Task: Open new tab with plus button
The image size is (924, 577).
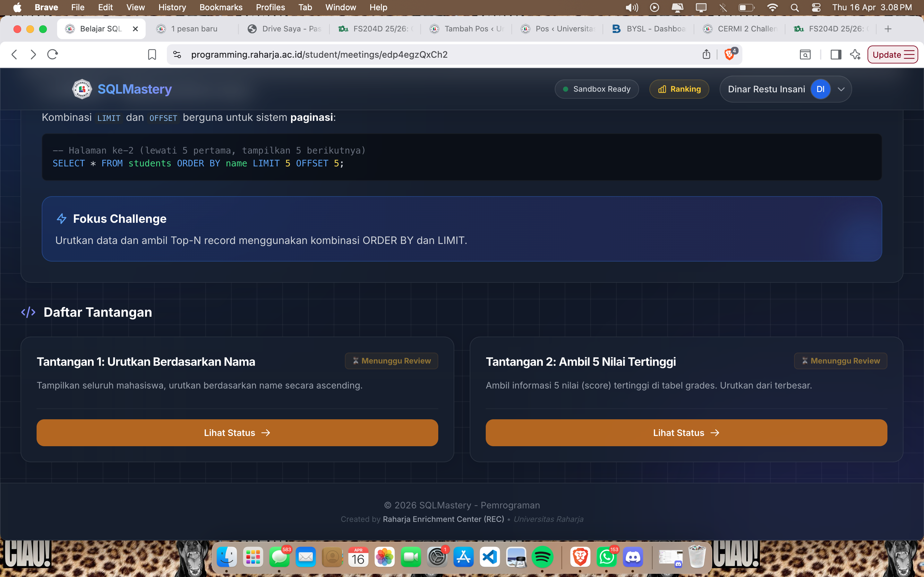Action: [888, 29]
